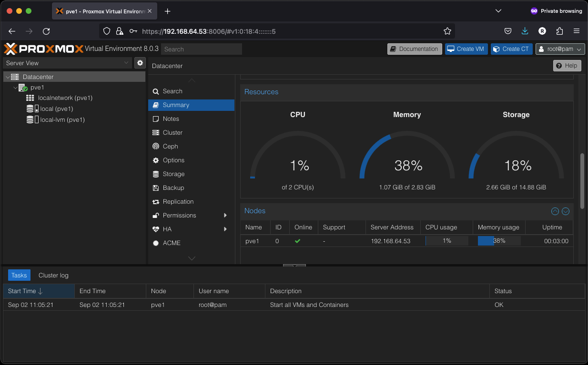Open the root@pam user menu
The width and height of the screenshot is (588, 365).
(x=560, y=49)
